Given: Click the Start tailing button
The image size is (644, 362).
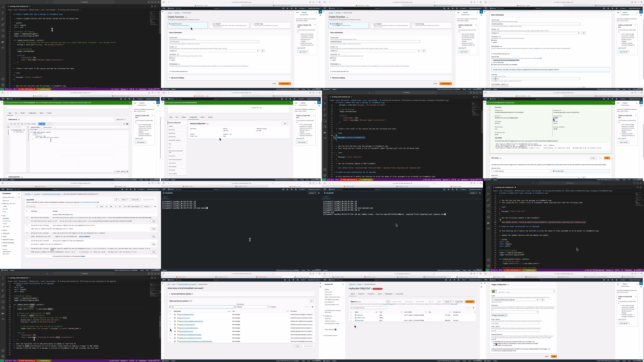Looking at the screenshot, I should pos(135,200).
